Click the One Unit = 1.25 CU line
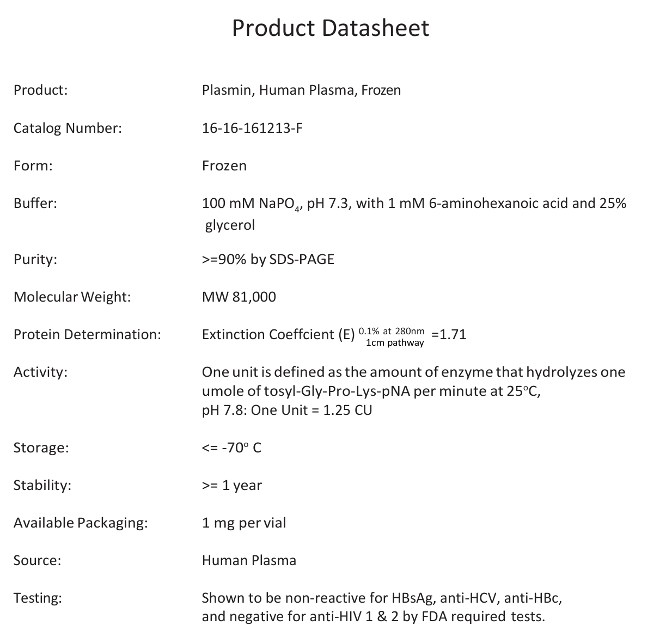Screen dimensions: 672x631 click(287, 410)
